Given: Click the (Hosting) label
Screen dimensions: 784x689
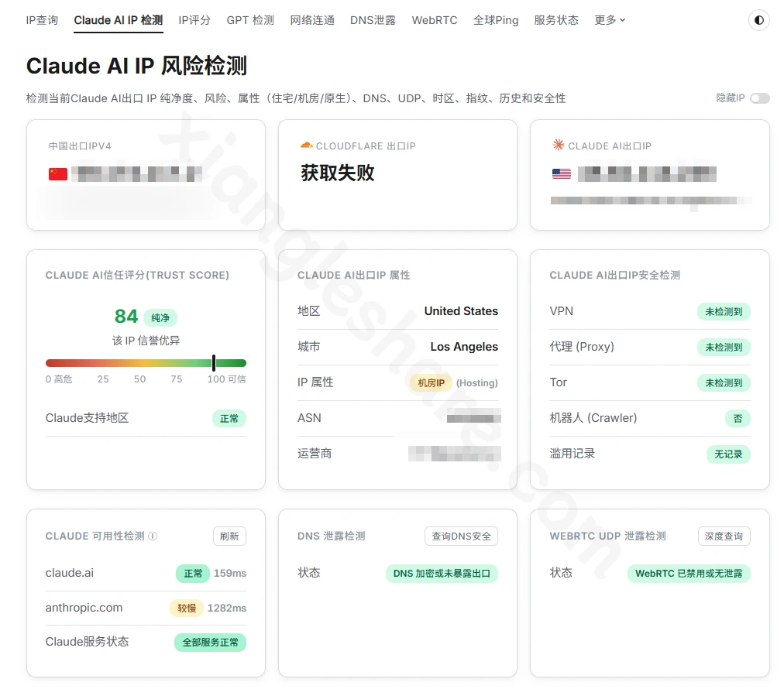Looking at the screenshot, I should click(477, 382).
